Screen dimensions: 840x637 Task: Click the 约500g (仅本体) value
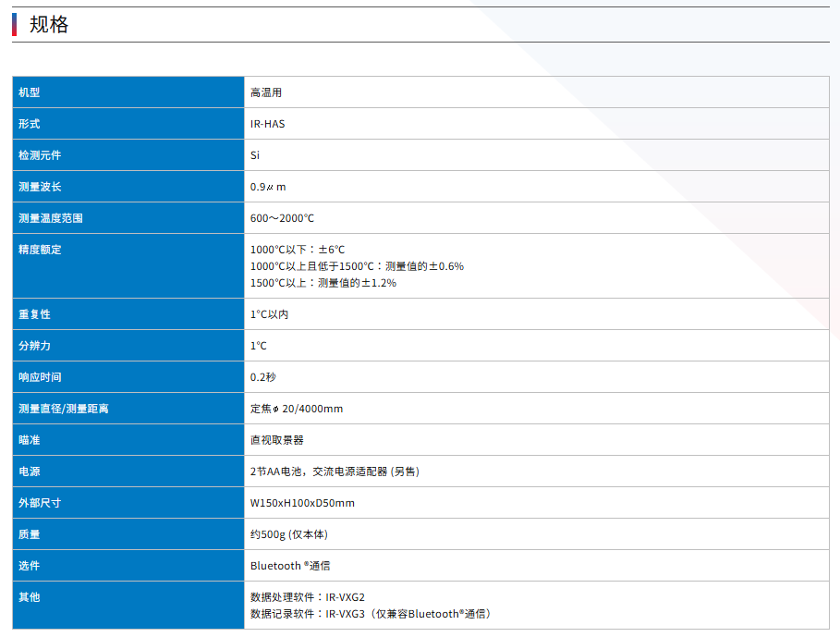(288, 534)
